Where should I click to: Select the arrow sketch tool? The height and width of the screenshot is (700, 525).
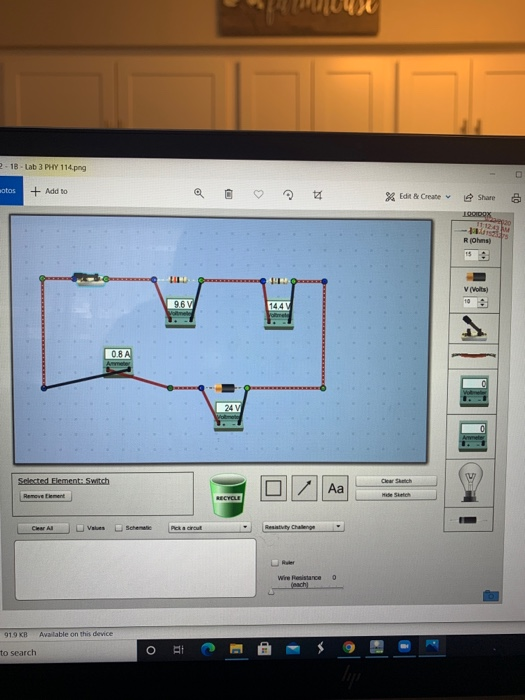click(x=304, y=488)
